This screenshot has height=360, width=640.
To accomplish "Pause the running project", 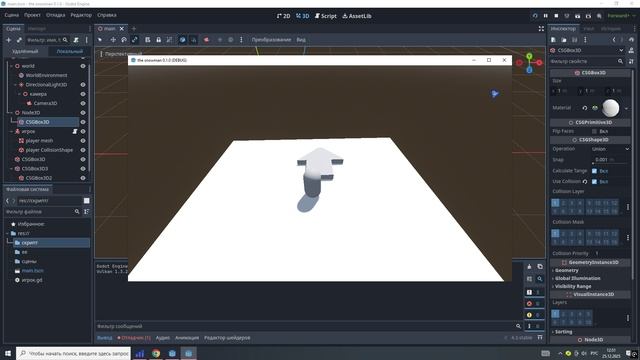I will pos(546,16).
